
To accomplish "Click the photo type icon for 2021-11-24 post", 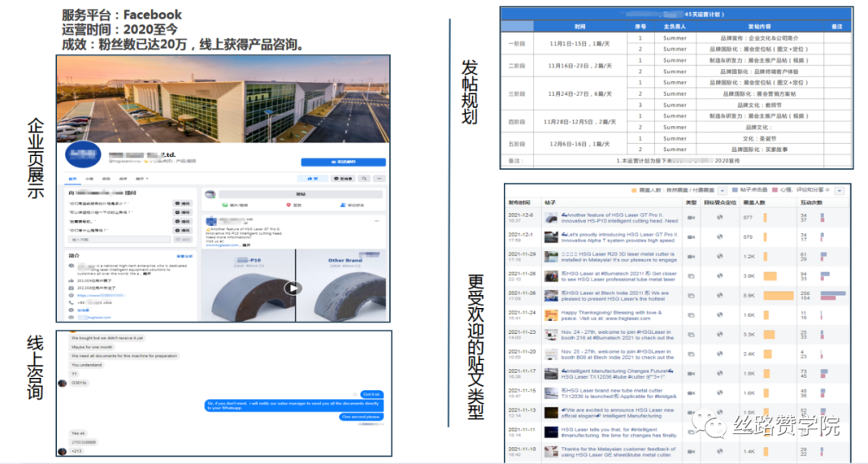I will tap(691, 315).
